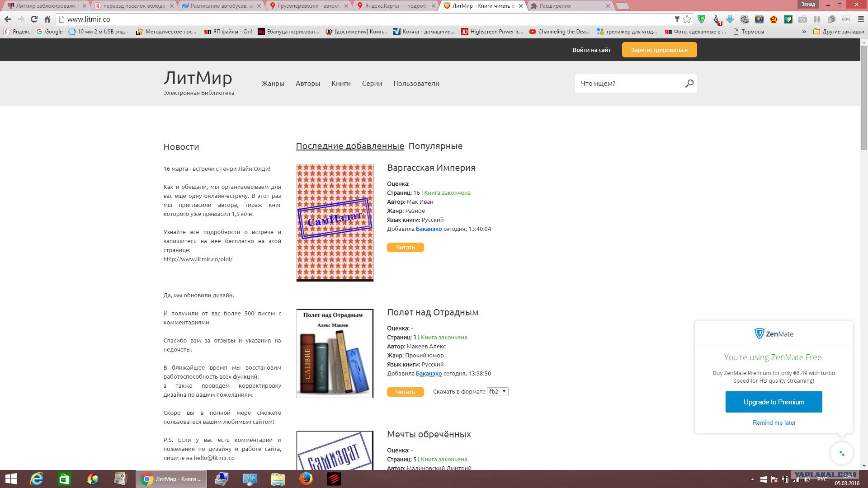Click the blue download arrow extension
The width and height of the screenshot is (868, 488).
pos(730,19)
